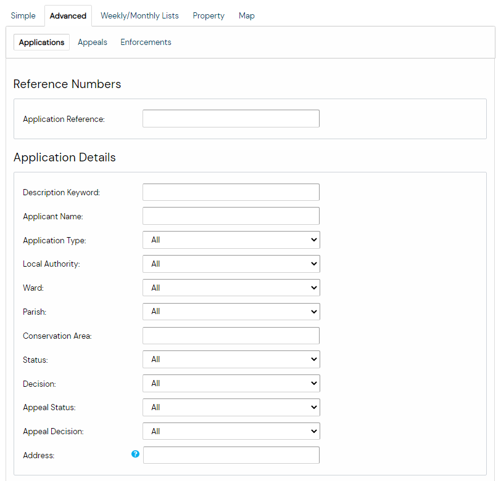Click the 'Application Type:' label
Viewport: 500px width, 481px height.
coord(54,241)
